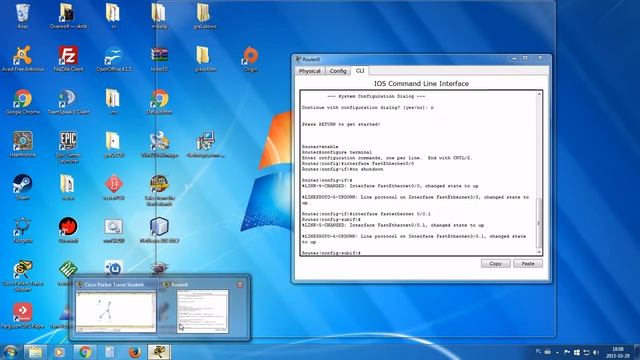Select the Origin desktop icon

click(250, 59)
